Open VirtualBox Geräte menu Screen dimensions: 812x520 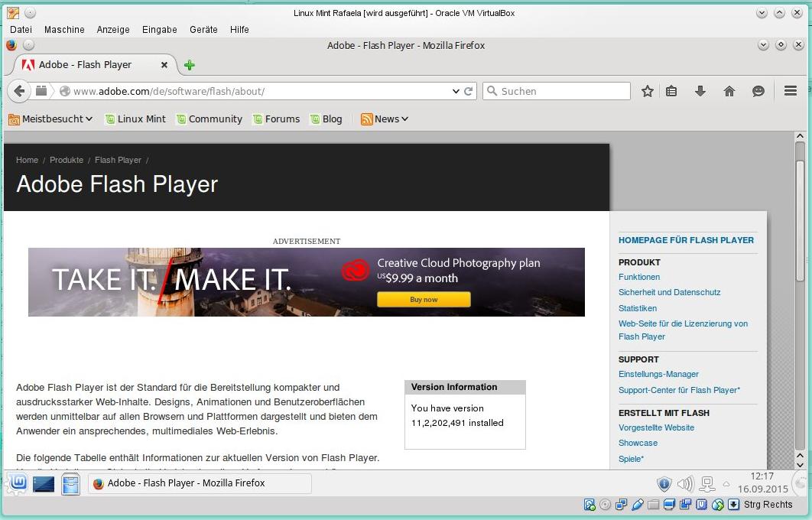203,30
